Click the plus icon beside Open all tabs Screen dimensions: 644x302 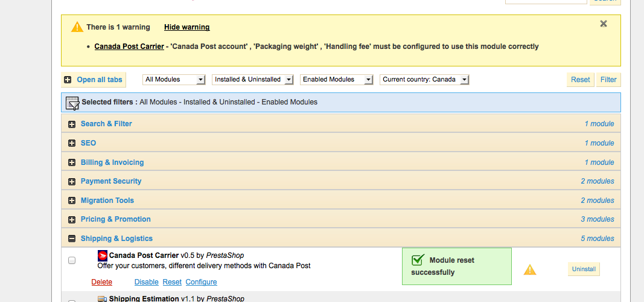pos(68,80)
